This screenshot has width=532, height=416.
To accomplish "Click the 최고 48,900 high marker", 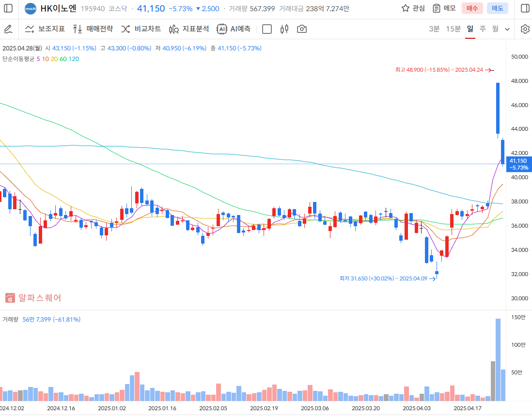I will point(444,70).
